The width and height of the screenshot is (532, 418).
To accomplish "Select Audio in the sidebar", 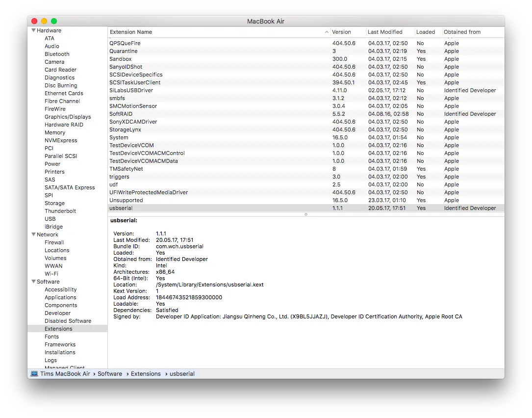I will point(51,46).
